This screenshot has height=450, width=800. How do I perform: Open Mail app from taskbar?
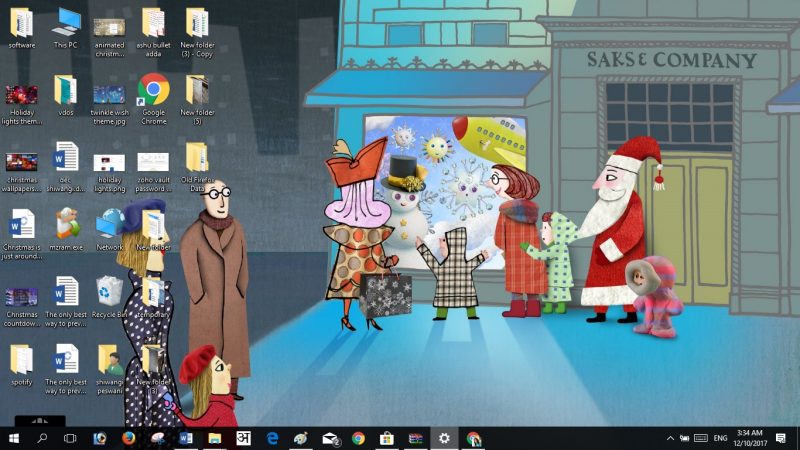[330, 438]
